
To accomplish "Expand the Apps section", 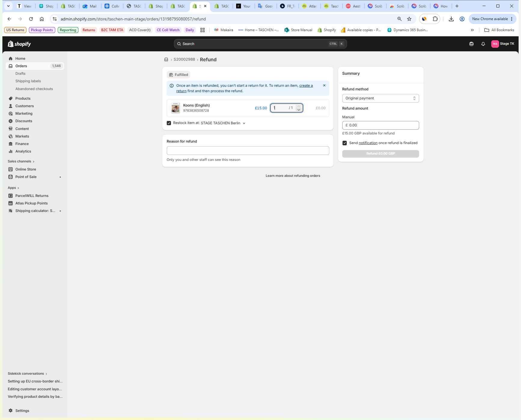I will click(x=14, y=188).
